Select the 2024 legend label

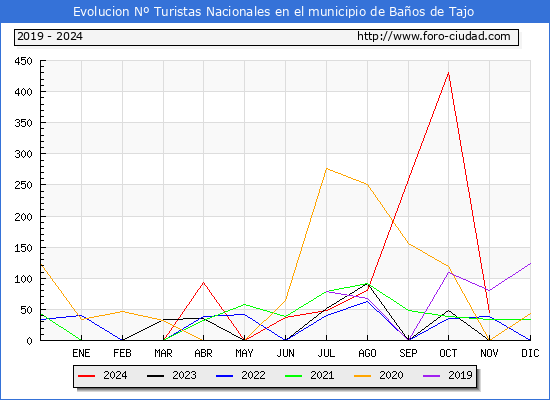pyautogui.click(x=115, y=375)
